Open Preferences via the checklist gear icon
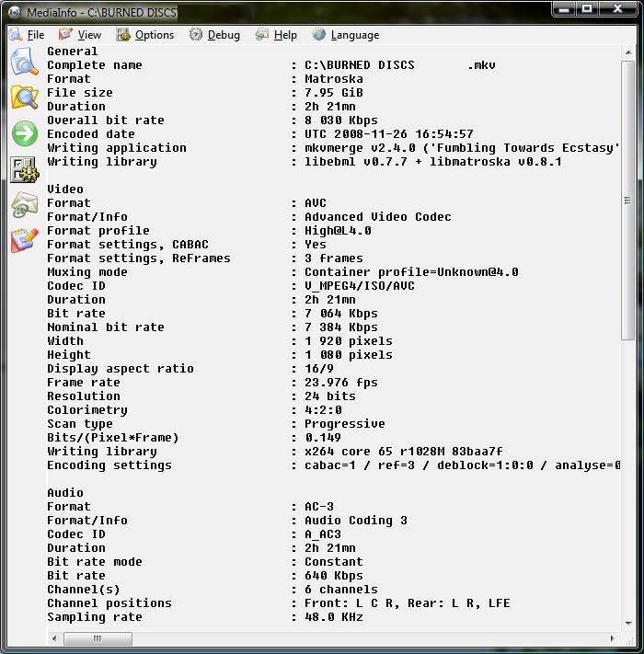The width and height of the screenshot is (644, 654). pyautogui.click(x=24, y=169)
